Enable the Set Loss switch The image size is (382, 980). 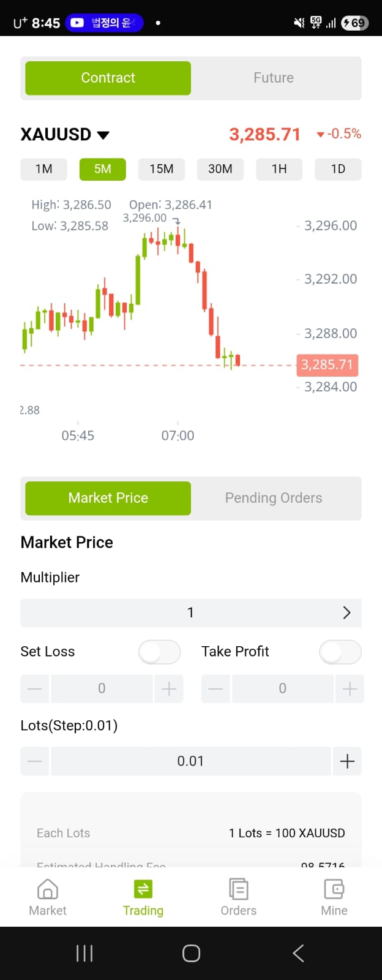tap(159, 652)
